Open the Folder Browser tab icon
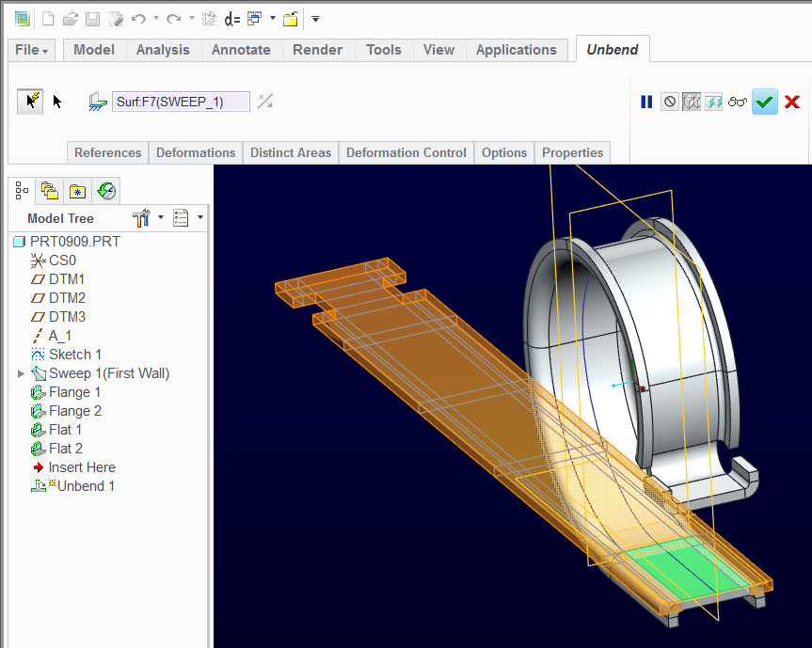This screenshot has height=648, width=812. point(50,191)
